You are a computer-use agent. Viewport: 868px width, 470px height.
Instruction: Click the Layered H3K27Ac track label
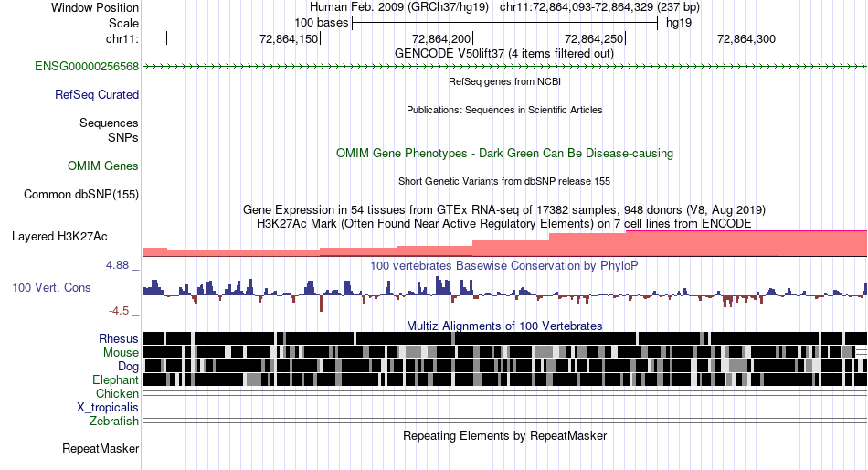59,237
